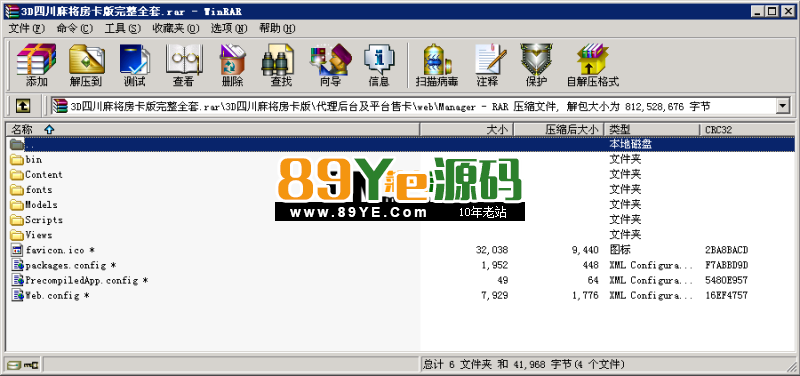Select the favicon.ico file icon

tap(18, 250)
